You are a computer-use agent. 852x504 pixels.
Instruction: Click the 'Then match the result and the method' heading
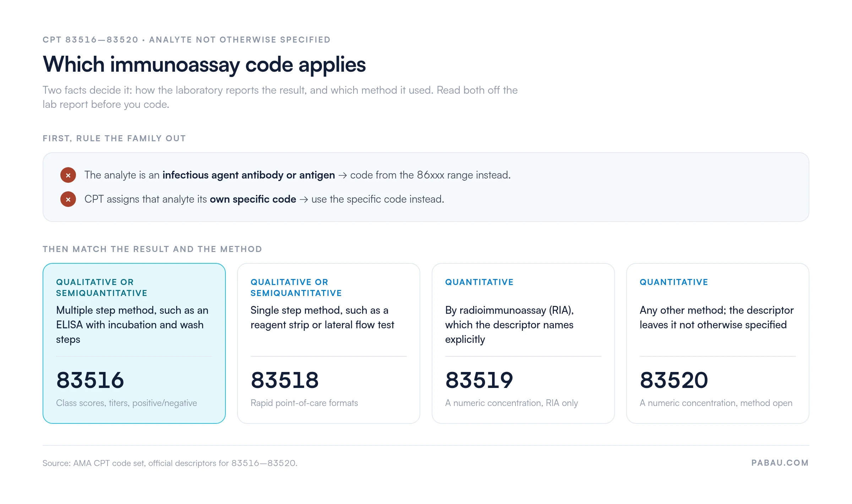(x=152, y=249)
